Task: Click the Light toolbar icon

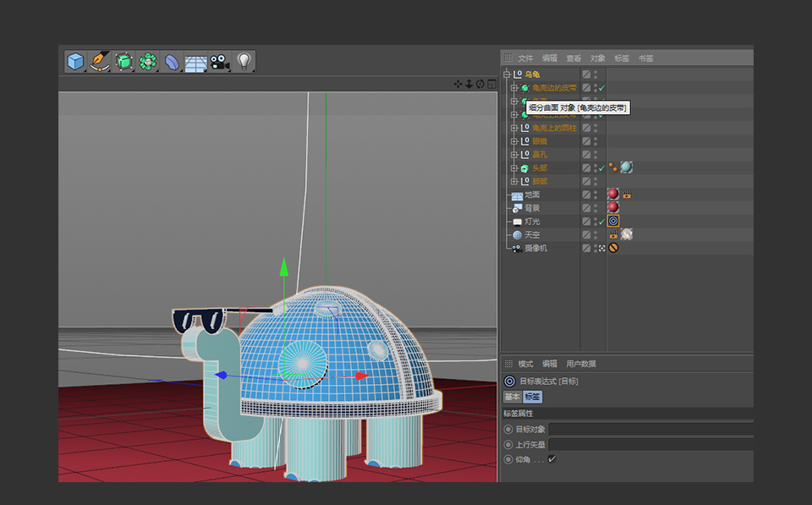Action: point(244,61)
